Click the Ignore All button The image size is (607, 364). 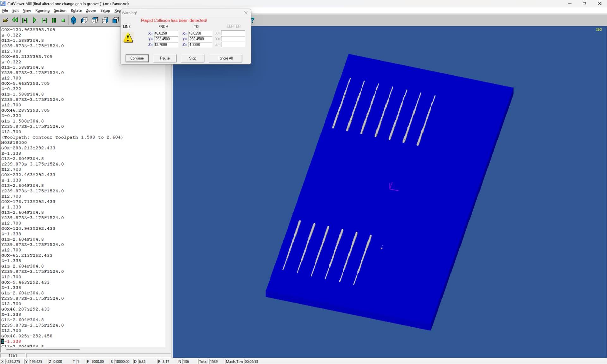[x=225, y=58]
